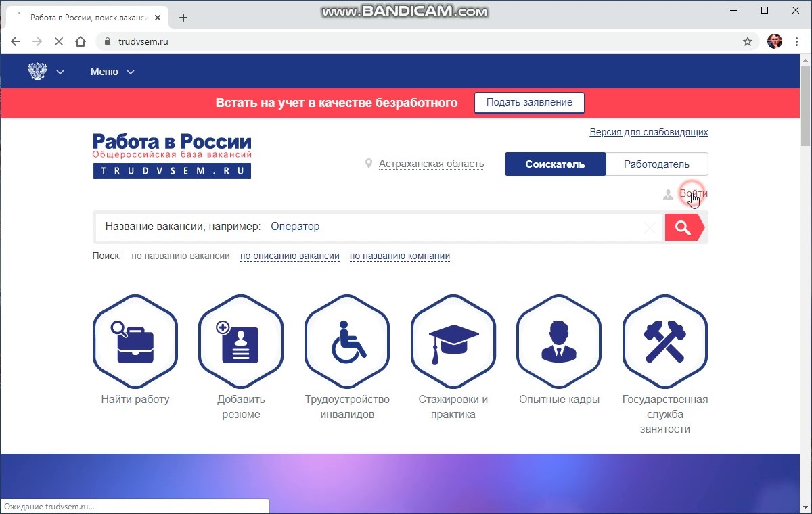Click the Опытные кадры label
This screenshot has height=514, width=812.
pos(560,400)
